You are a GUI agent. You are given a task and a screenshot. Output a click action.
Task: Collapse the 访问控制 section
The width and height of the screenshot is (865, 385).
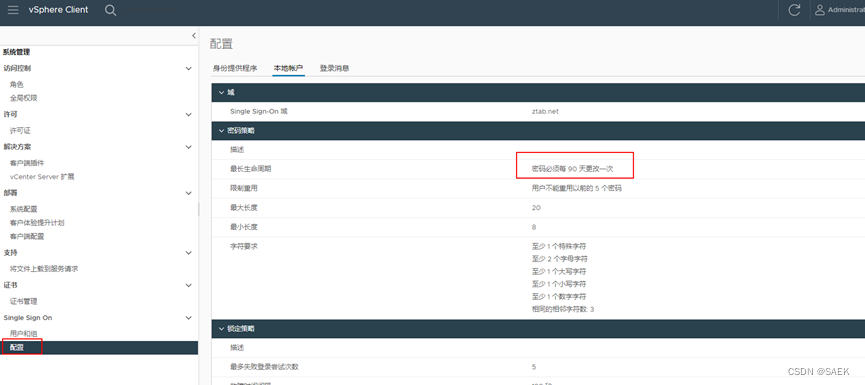point(189,69)
